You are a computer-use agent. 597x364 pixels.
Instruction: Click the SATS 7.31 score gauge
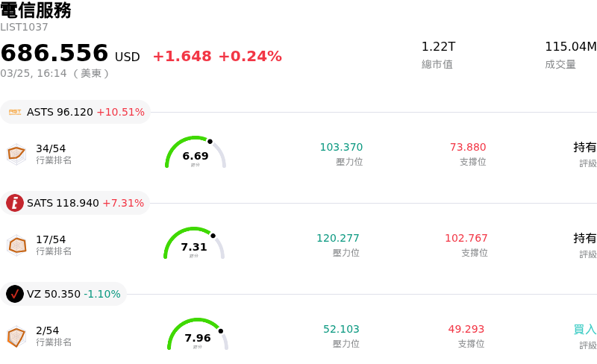pyautogui.click(x=194, y=244)
